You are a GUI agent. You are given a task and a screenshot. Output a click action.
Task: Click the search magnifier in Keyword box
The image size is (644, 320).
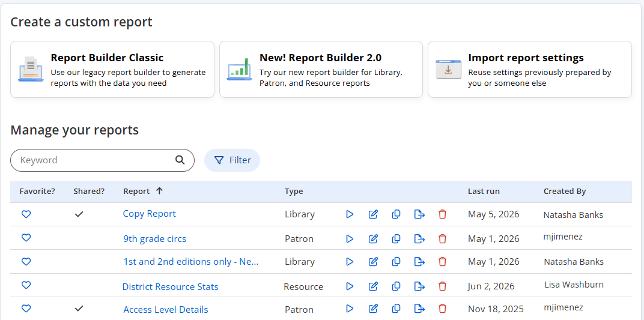pyautogui.click(x=180, y=160)
